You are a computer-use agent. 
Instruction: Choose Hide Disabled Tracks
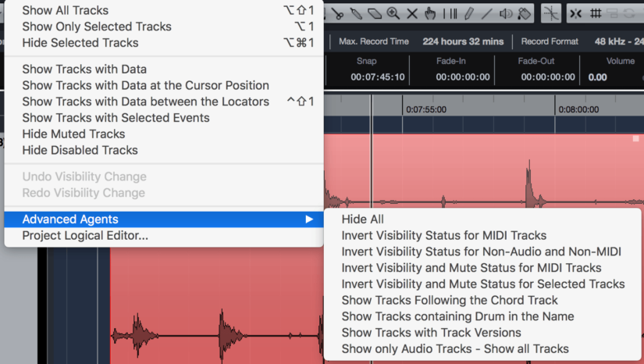[164, 151]
